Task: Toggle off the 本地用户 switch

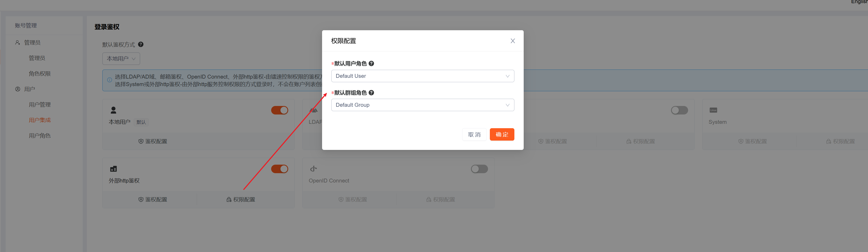Action: click(x=279, y=110)
